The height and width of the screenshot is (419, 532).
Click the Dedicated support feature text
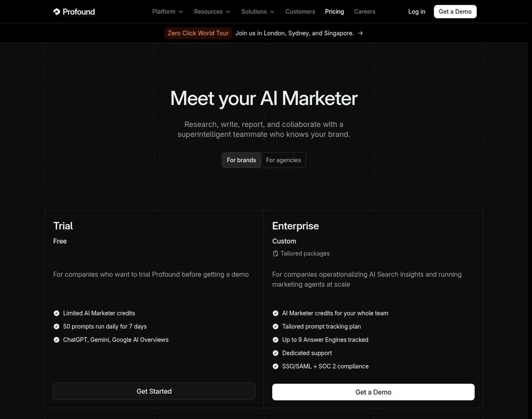(307, 353)
